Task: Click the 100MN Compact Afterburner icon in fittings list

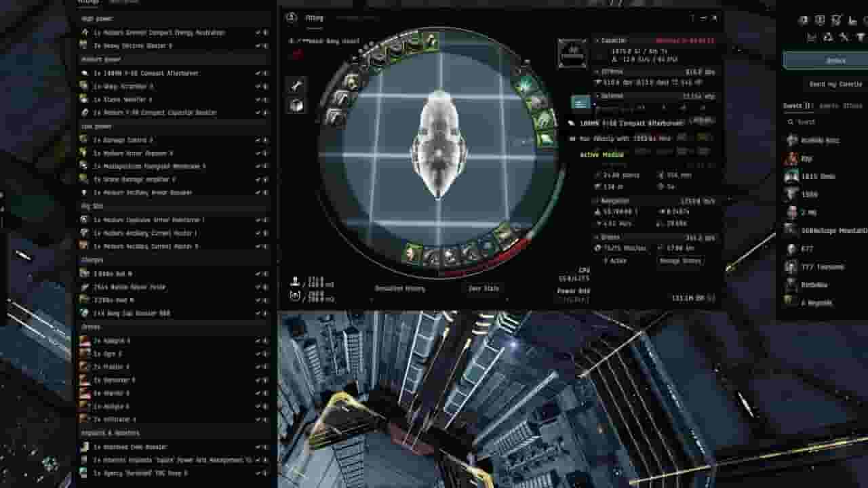Action: (84, 73)
